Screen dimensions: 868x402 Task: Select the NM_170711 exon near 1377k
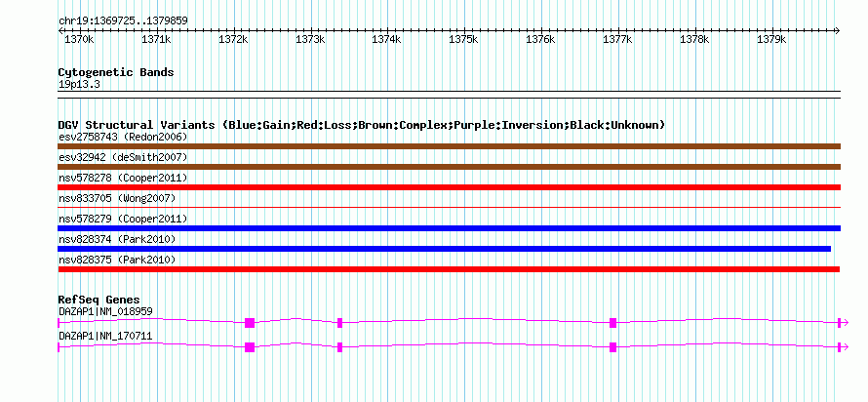[x=612, y=347]
